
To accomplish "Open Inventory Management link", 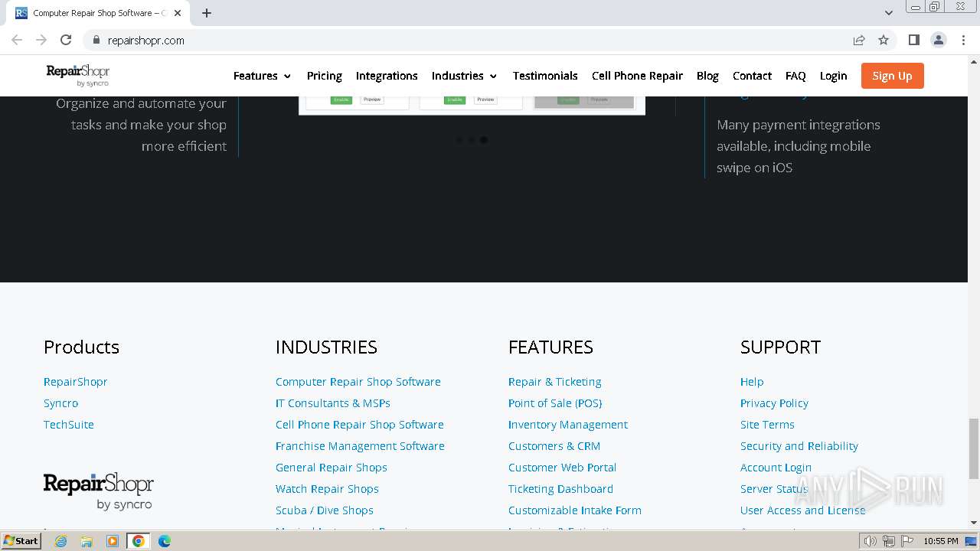I will point(567,424).
